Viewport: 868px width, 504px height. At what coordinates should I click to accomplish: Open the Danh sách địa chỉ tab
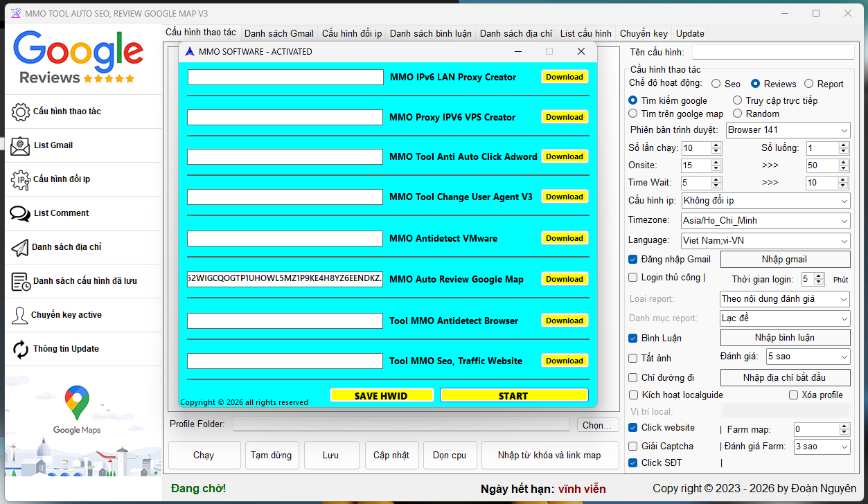(516, 33)
